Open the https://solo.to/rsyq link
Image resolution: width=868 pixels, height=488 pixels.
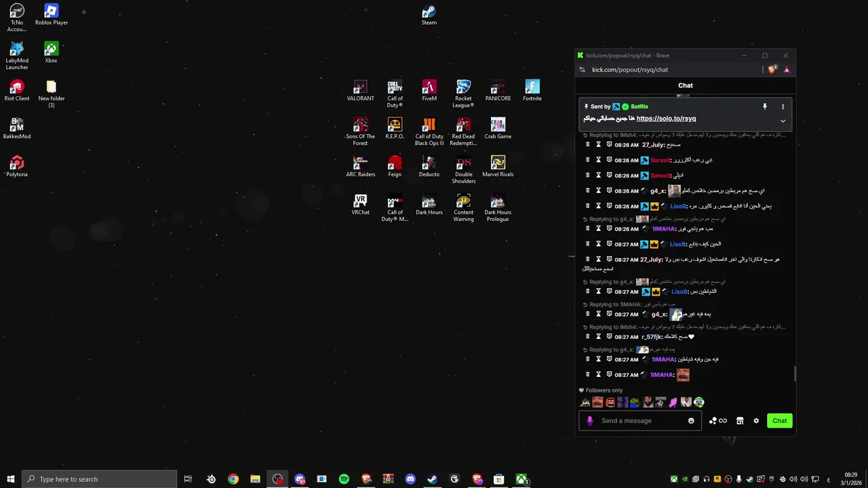(666, 119)
